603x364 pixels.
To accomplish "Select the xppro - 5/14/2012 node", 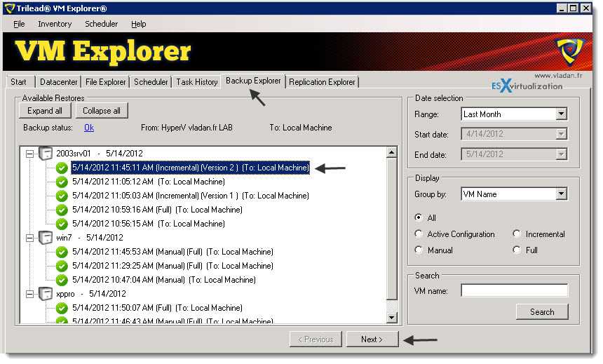I will (x=91, y=294).
